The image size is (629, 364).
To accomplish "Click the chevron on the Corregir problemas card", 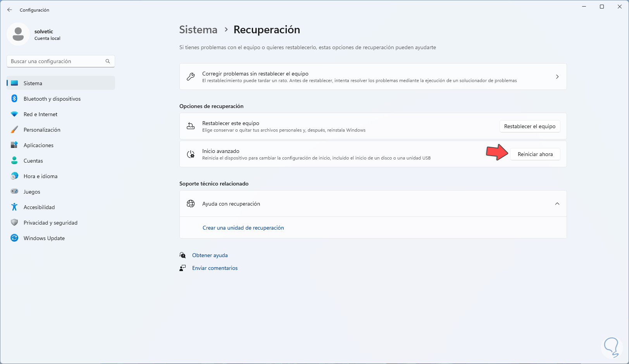I will [557, 77].
